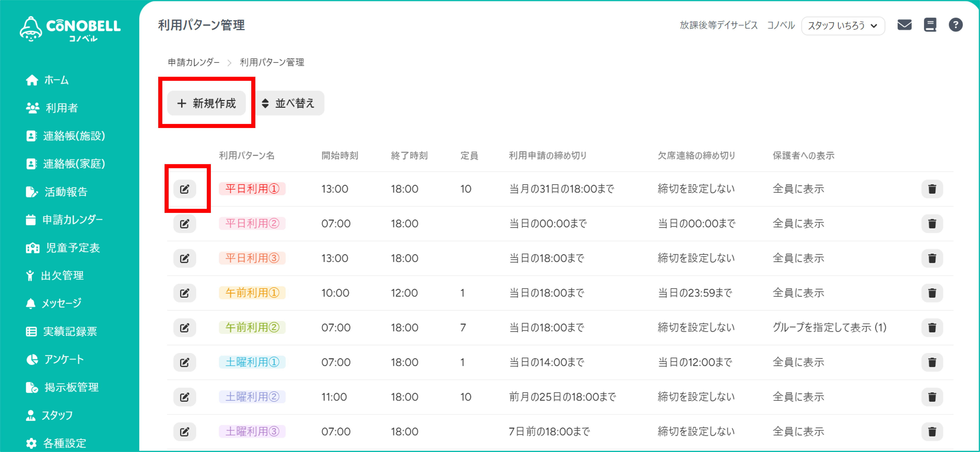Open メッセージ in sidebar

54,303
